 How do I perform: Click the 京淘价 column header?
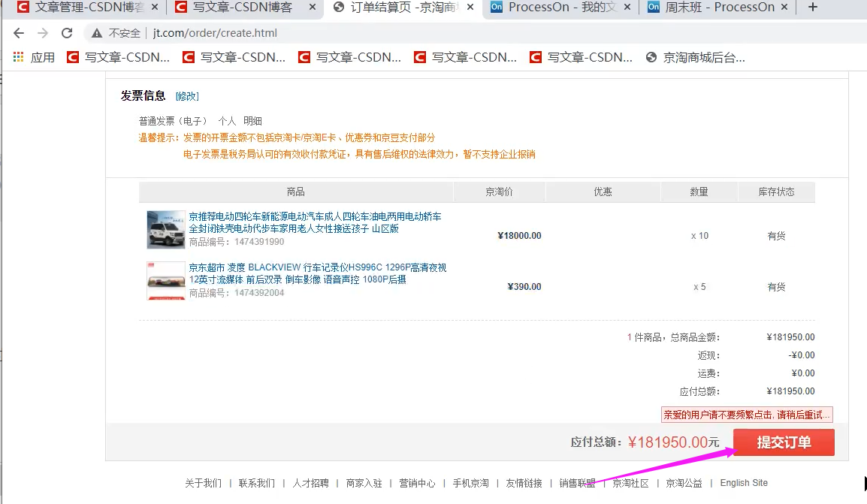500,192
